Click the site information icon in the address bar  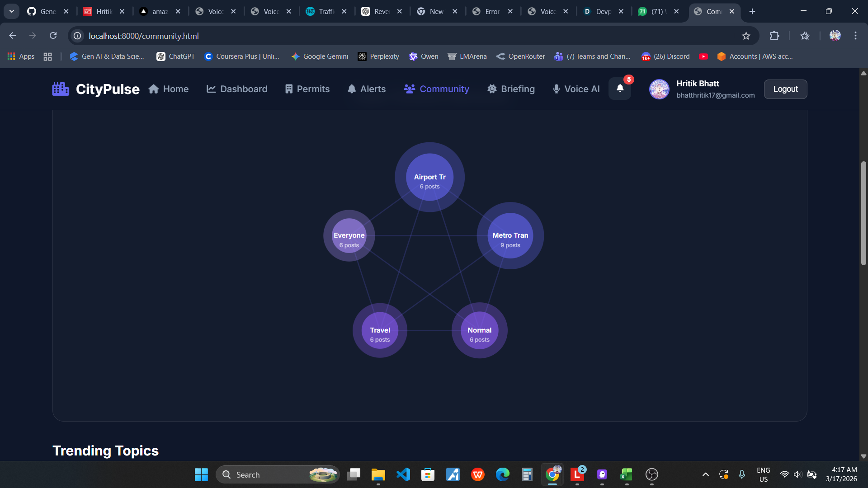coord(78,36)
